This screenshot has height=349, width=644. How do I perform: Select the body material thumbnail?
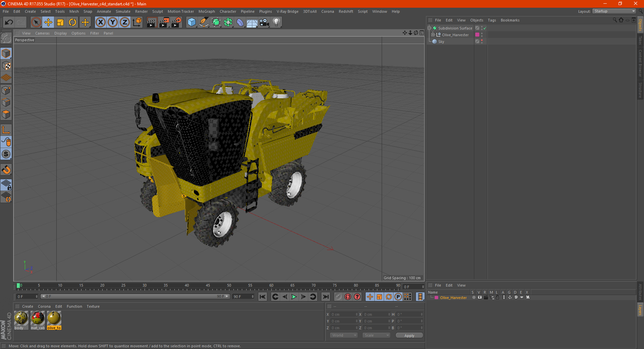tap(21, 320)
